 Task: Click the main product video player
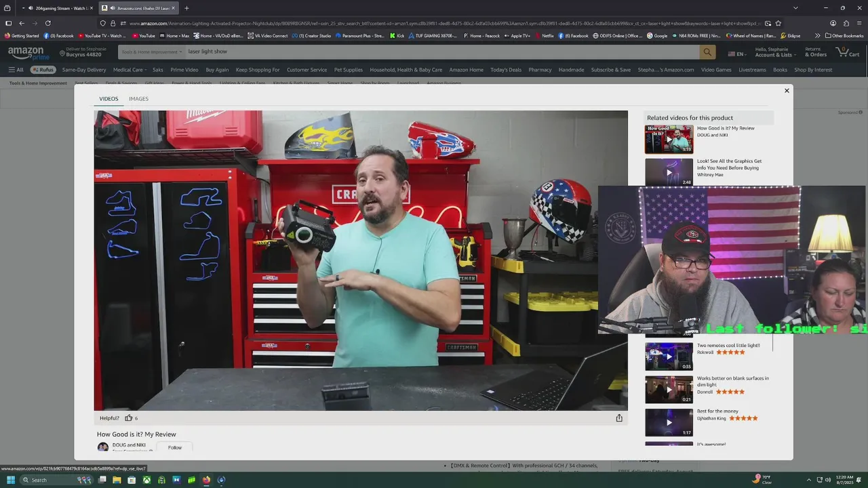pos(361,260)
